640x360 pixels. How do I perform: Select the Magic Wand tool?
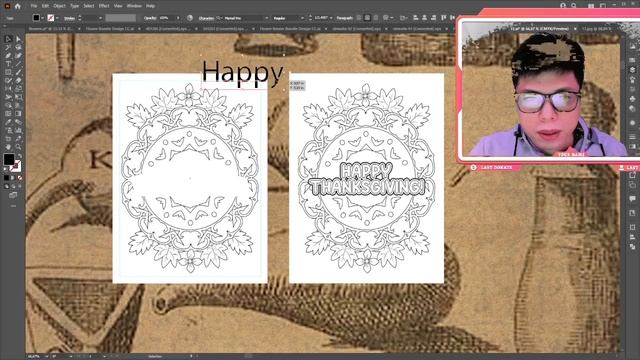pyautogui.click(x=8, y=47)
